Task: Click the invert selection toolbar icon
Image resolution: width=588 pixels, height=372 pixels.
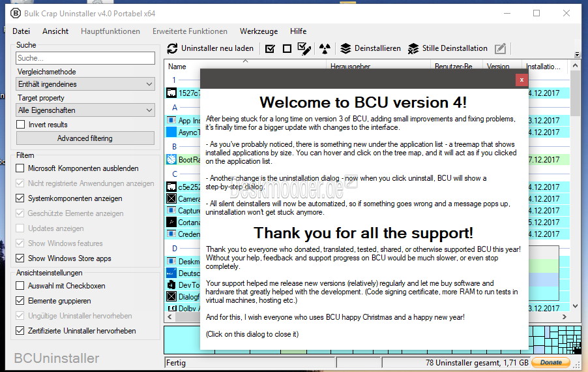Action: tap(304, 48)
